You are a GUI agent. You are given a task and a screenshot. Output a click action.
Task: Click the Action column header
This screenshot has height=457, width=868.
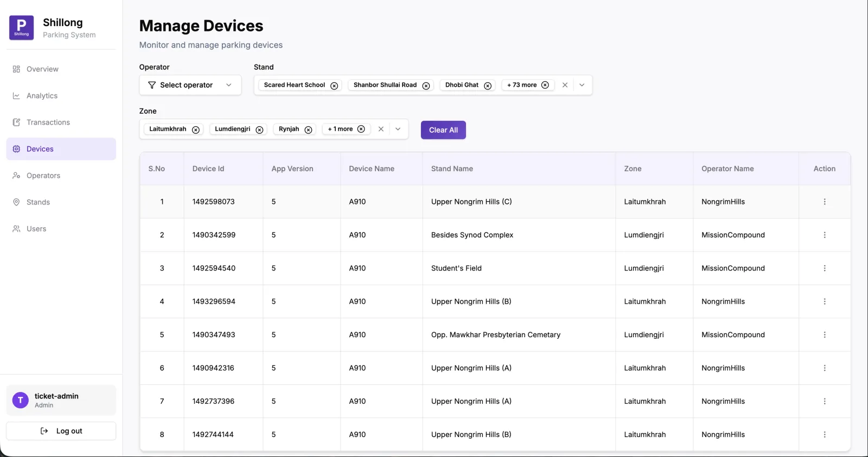(x=825, y=169)
